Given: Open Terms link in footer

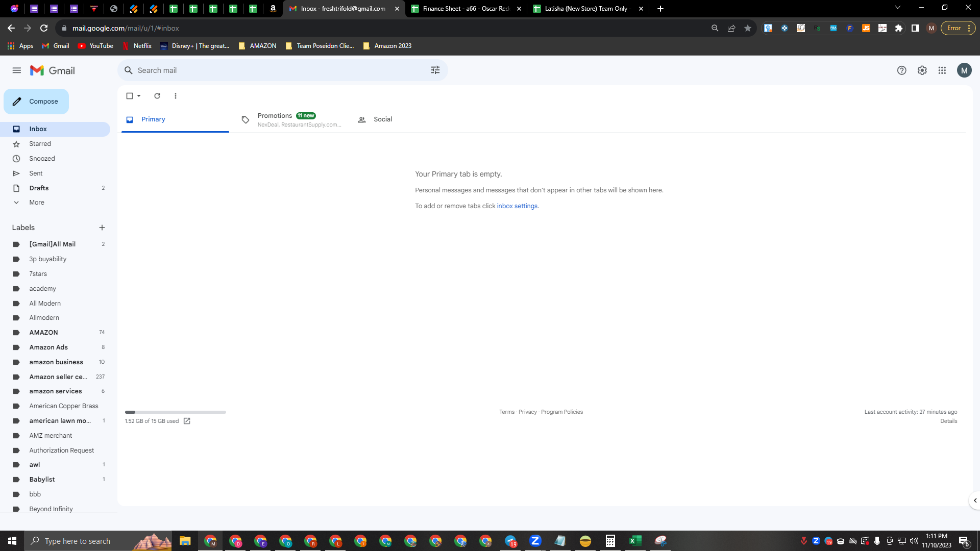Looking at the screenshot, I should point(507,412).
